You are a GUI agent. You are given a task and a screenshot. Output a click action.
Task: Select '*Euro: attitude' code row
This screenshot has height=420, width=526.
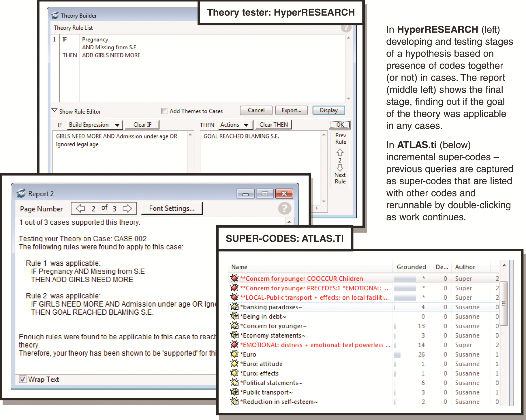(x=363, y=364)
